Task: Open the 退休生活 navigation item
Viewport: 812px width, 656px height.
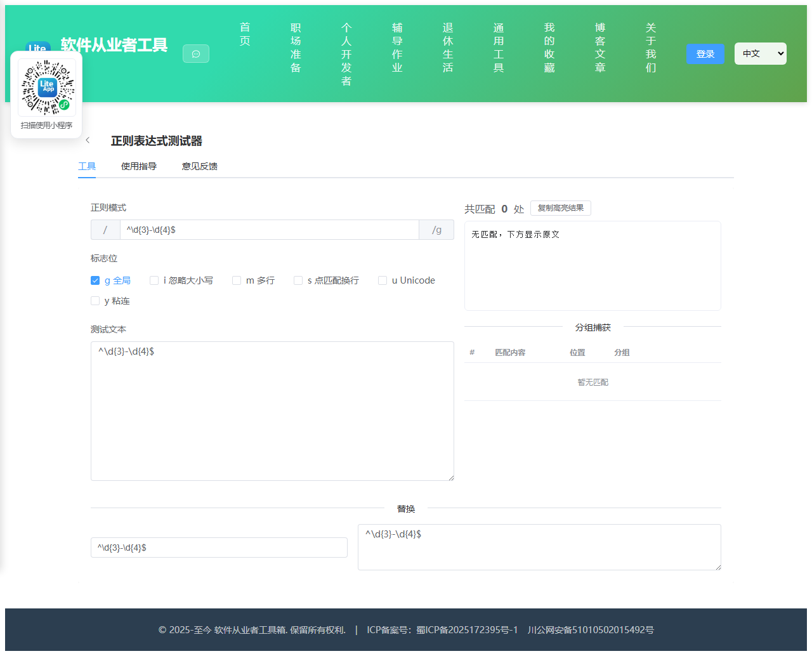Action: click(x=448, y=48)
